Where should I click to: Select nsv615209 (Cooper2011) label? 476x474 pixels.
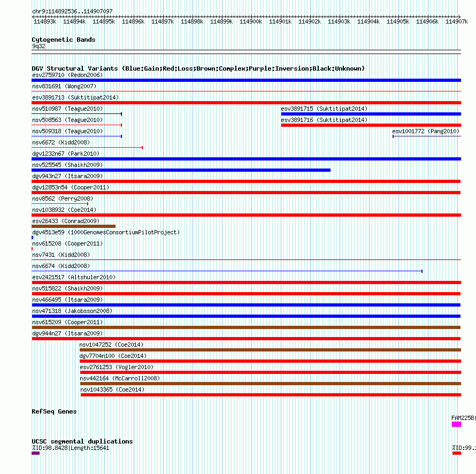point(67,322)
